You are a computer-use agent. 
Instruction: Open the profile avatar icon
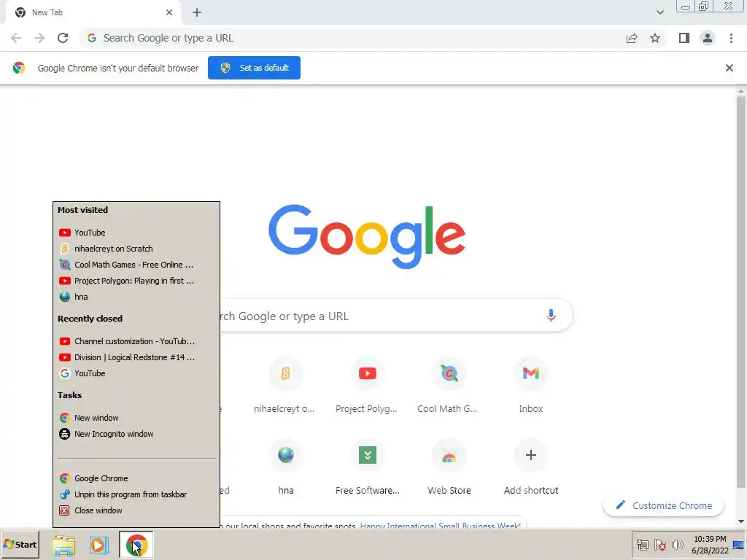point(708,38)
